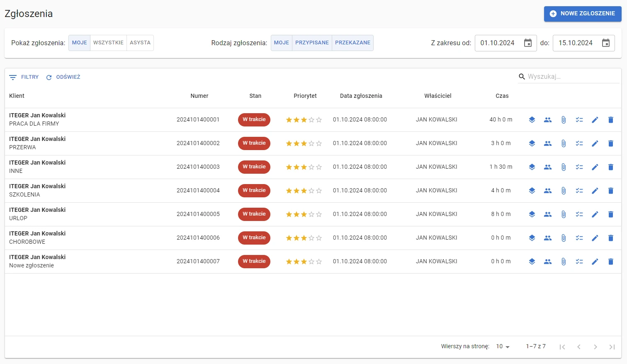This screenshot has height=364, width=627.
Task: Open people icon for PRZERWA row
Action: 548,143
